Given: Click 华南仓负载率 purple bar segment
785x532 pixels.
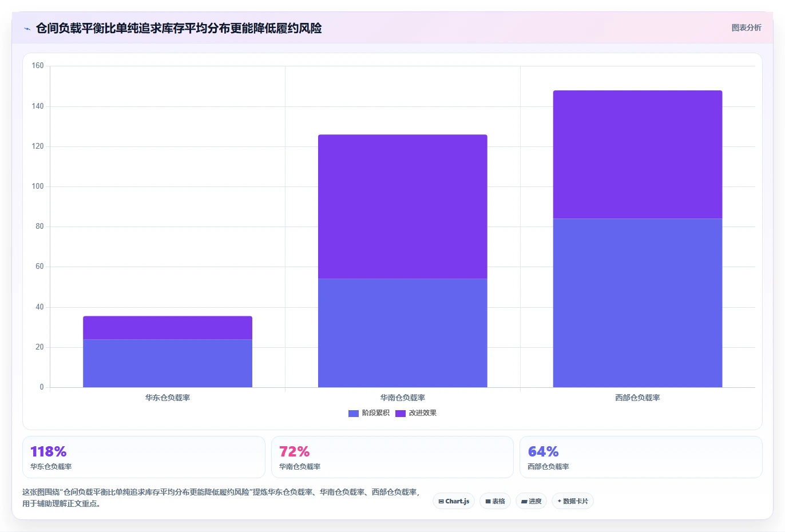Looking at the screenshot, I should coord(403,207).
